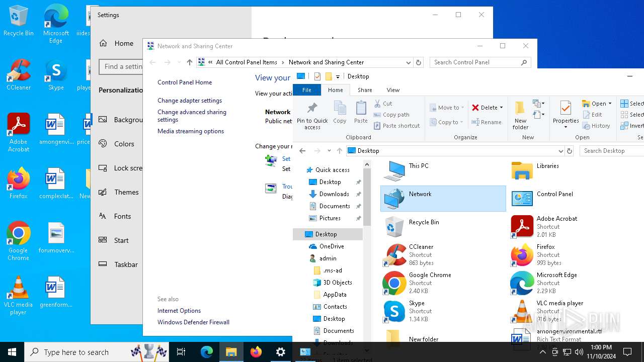
Task: Open the Copy to dropdown
Action: tap(447, 122)
